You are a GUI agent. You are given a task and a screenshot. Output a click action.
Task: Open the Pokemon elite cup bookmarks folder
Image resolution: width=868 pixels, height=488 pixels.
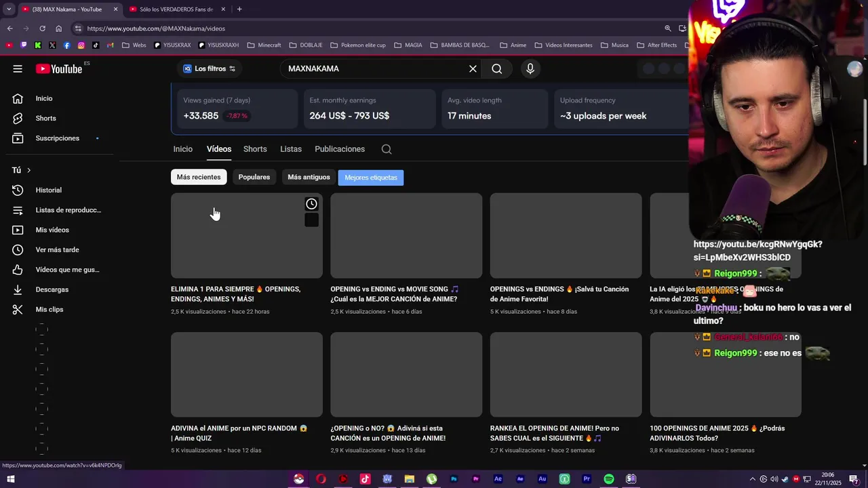tap(358, 45)
